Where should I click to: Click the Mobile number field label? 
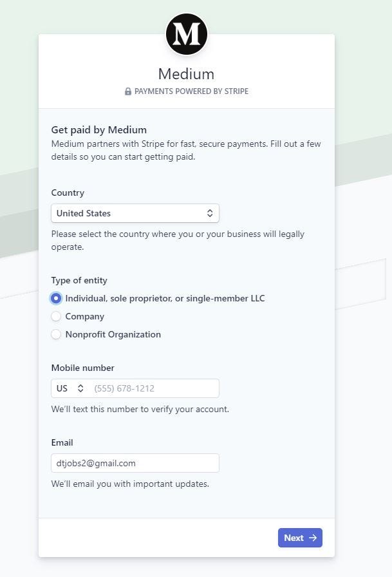[82, 368]
